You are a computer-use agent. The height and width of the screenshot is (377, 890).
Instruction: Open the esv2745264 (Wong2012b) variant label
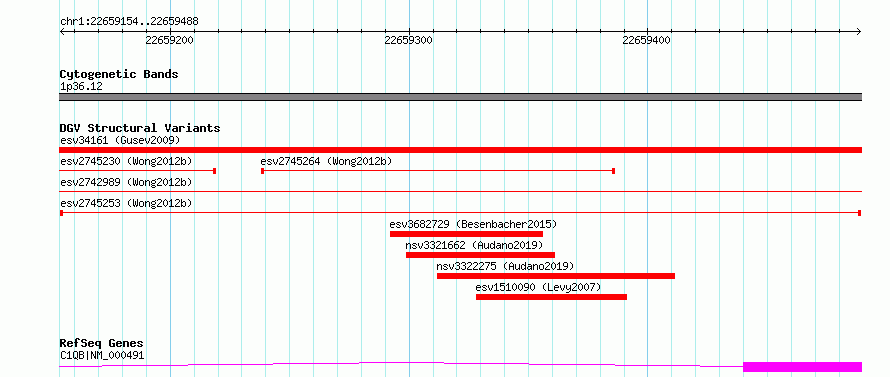[x=326, y=161]
